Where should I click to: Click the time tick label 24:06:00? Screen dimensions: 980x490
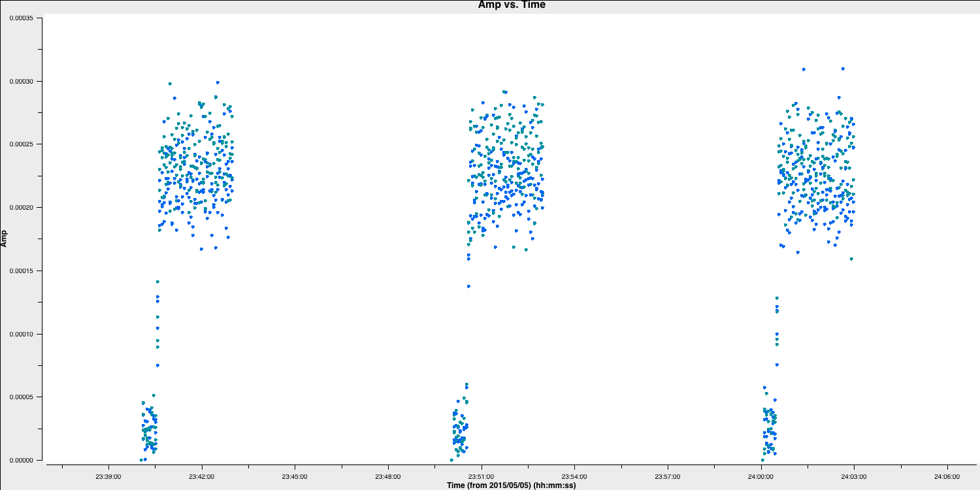pos(947,476)
